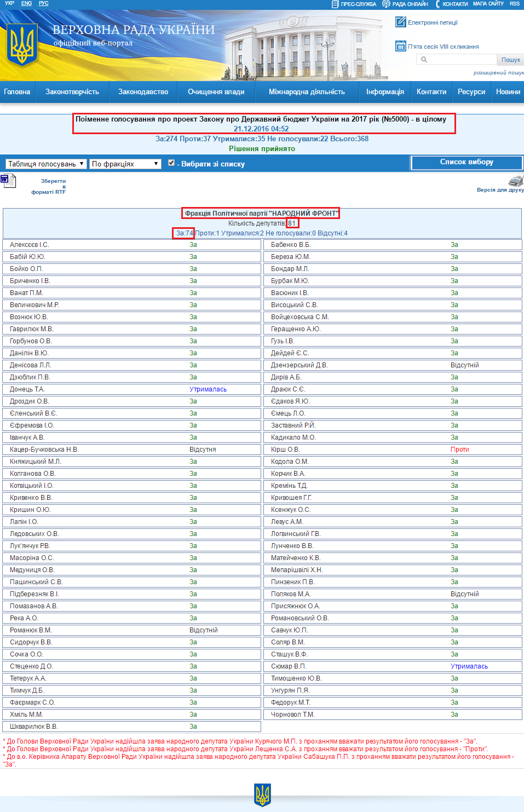Open the press service icon
This screenshot has width=524, height=812.
click(x=335, y=4)
